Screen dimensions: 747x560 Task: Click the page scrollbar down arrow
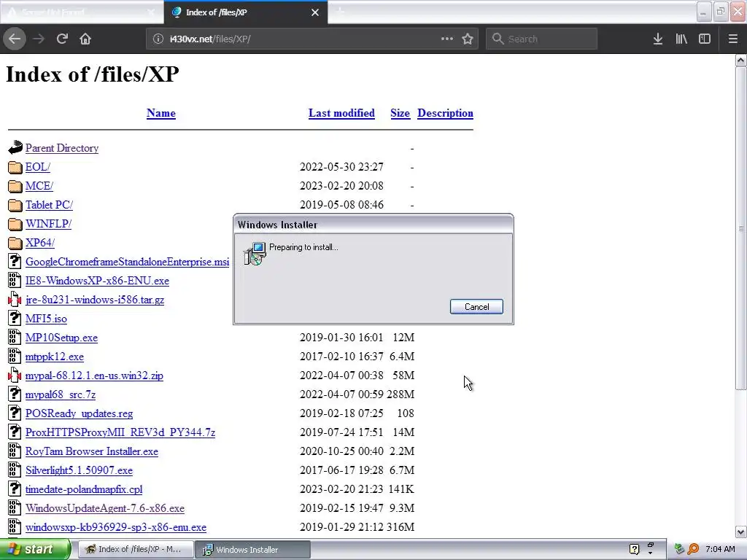(741, 532)
